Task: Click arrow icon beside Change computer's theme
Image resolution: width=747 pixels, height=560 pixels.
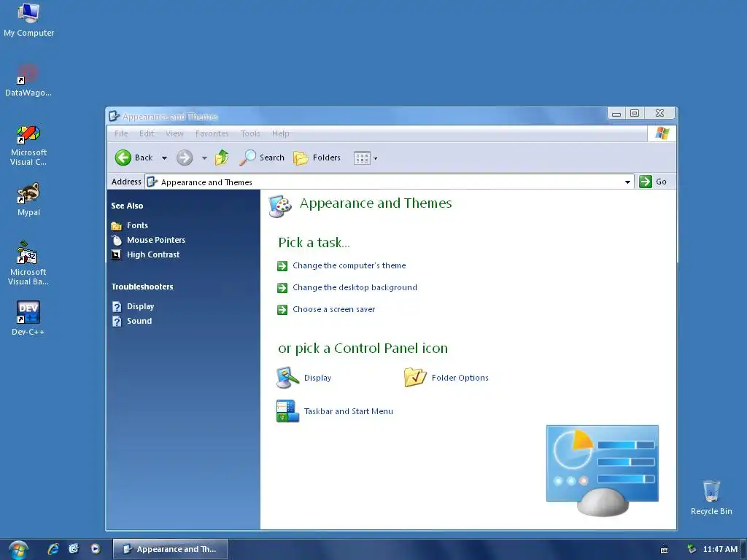Action: coord(282,266)
